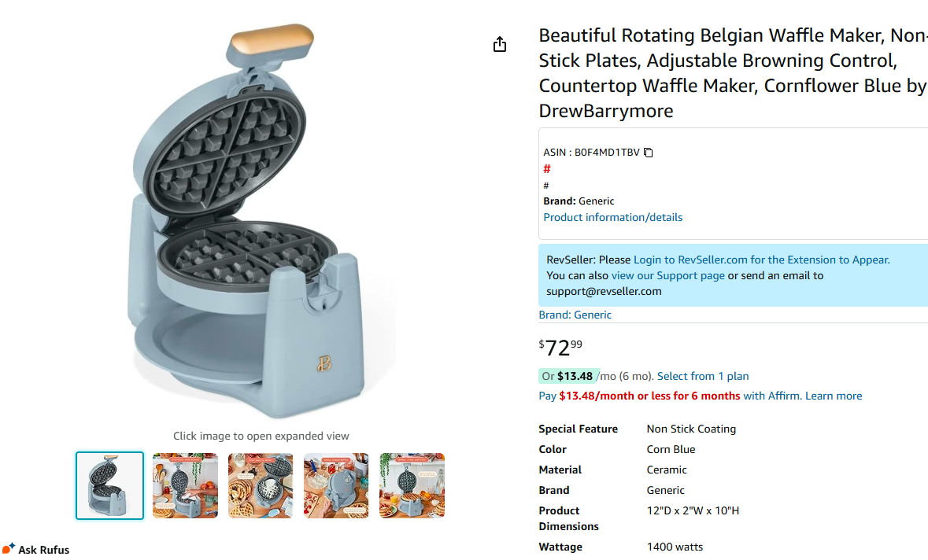The image size is (928, 560).
Task: Click Learn more about Affirm financing
Action: pos(834,396)
